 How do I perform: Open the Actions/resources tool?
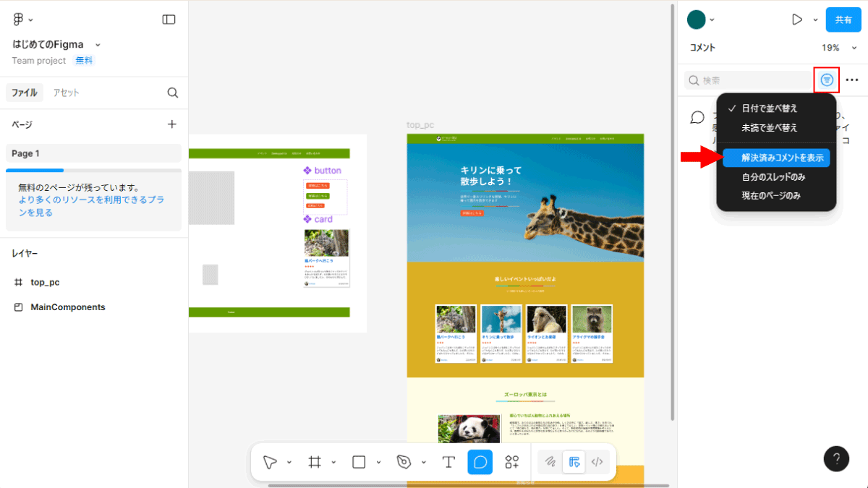point(512,462)
